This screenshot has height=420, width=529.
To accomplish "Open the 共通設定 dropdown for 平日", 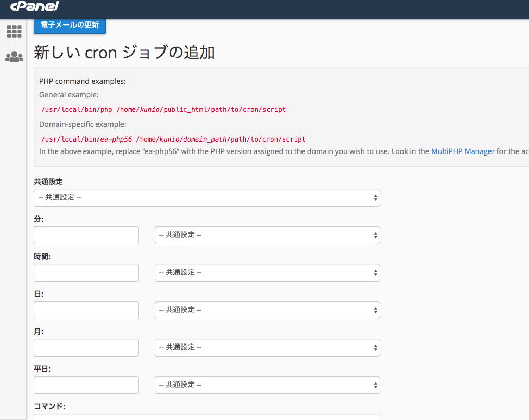I will point(267,385).
